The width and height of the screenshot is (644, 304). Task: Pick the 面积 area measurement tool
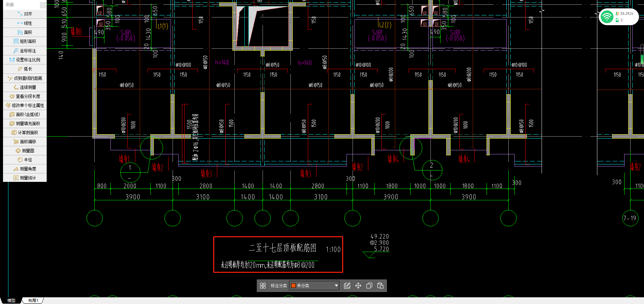[25, 32]
